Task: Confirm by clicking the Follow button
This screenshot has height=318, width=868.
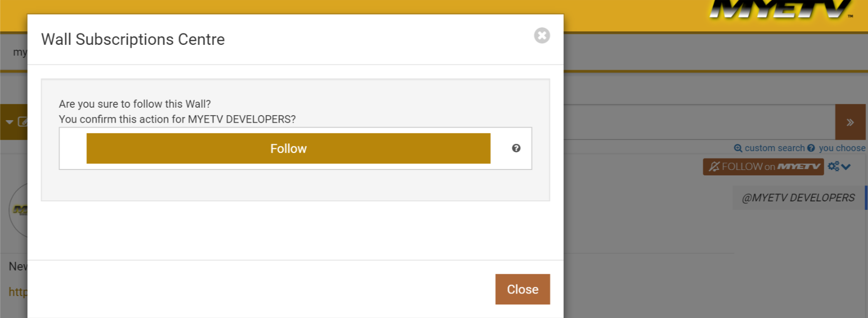Action: point(289,149)
